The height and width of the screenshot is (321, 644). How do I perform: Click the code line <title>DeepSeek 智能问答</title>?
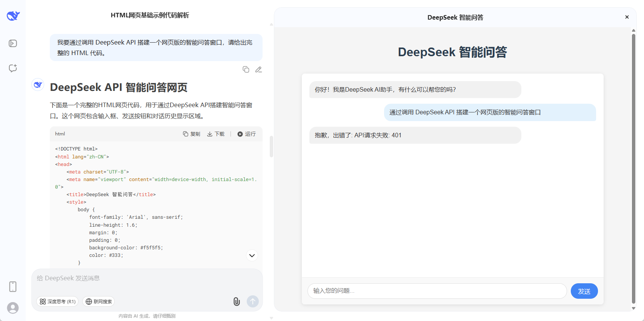click(111, 195)
